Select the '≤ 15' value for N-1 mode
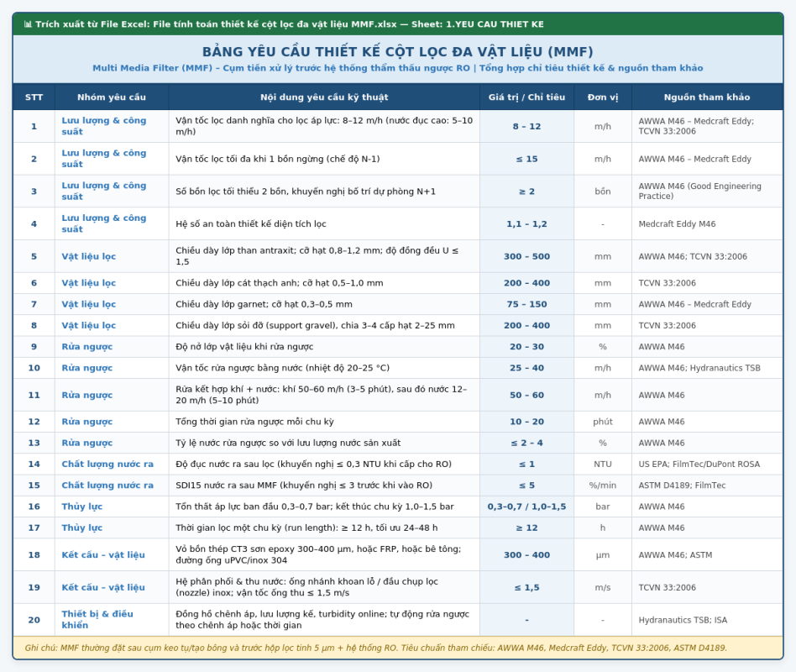The image size is (796, 672). pyautogui.click(x=527, y=159)
